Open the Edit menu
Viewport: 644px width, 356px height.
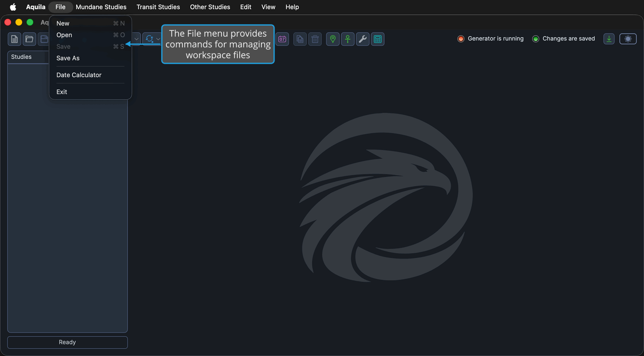[246, 7]
